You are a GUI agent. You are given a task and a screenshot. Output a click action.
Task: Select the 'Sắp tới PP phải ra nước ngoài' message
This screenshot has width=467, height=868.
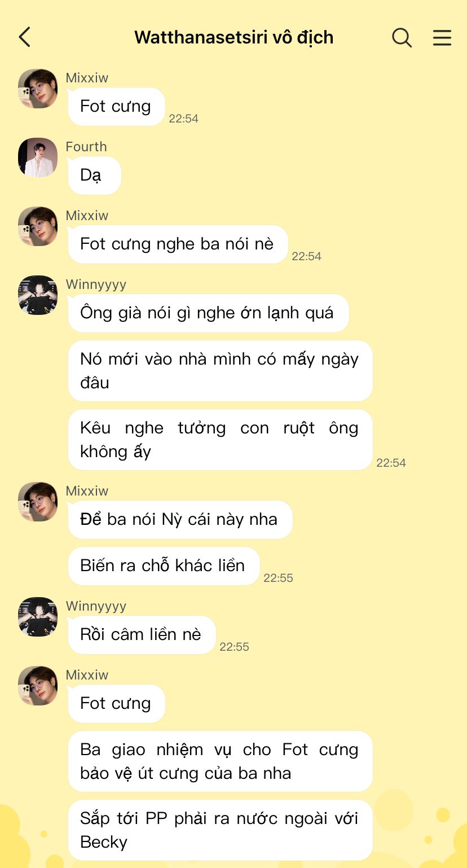[220, 830]
